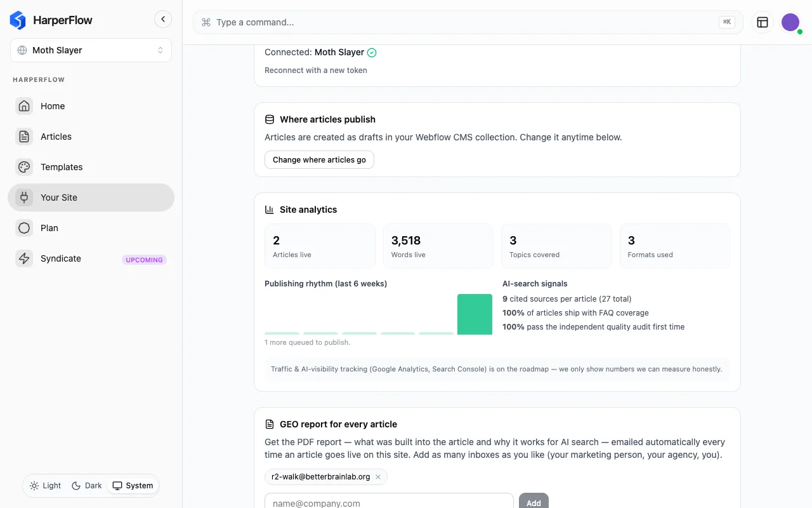Click the Your Site plug icon
The height and width of the screenshot is (508, 812).
24,197
